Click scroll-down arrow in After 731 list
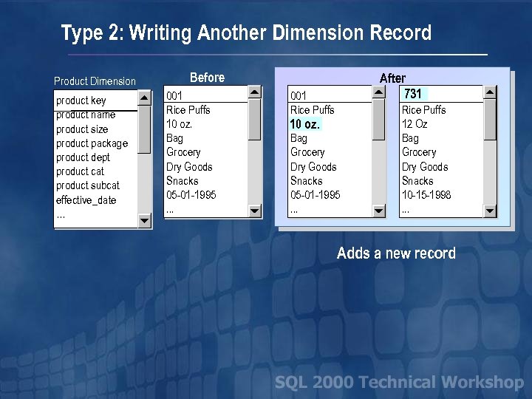This screenshot has width=532, height=399. pyautogui.click(x=490, y=211)
